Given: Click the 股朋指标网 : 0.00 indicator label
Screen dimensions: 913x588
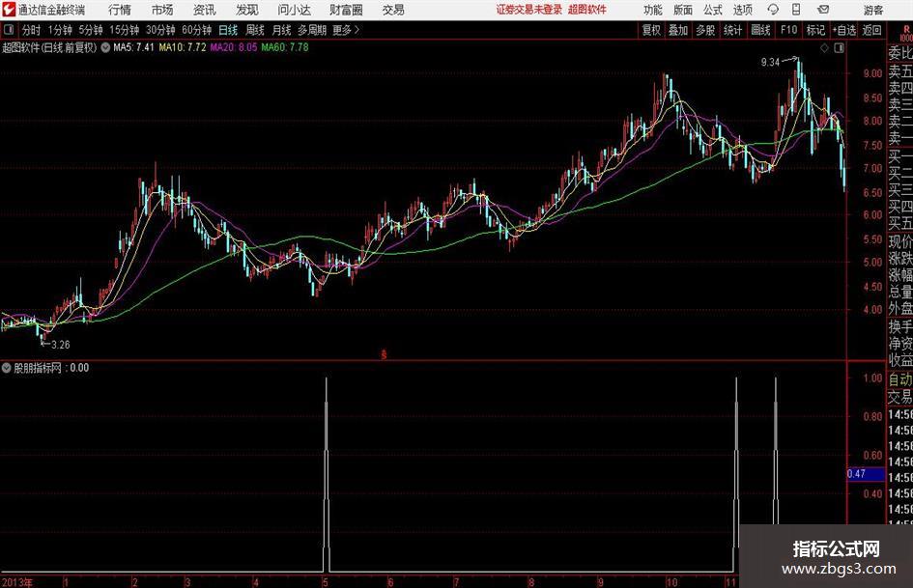Looking at the screenshot, I should tap(51, 368).
